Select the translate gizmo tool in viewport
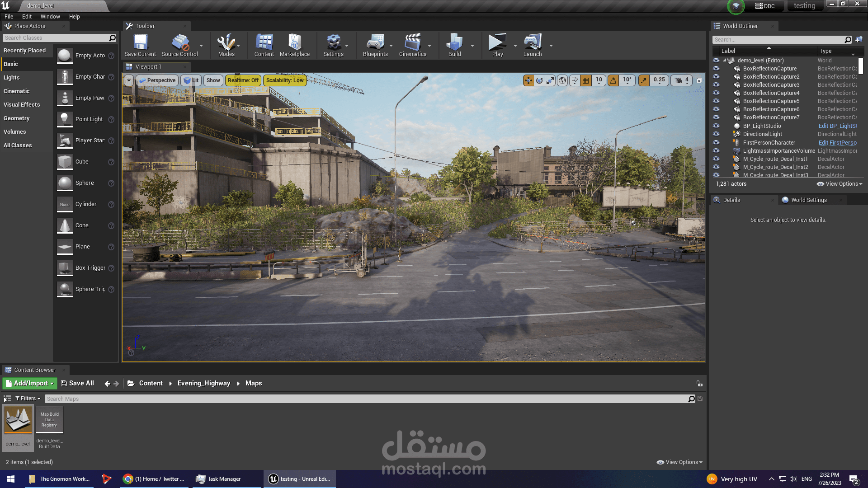Screen dimensions: 868x488 528,80
